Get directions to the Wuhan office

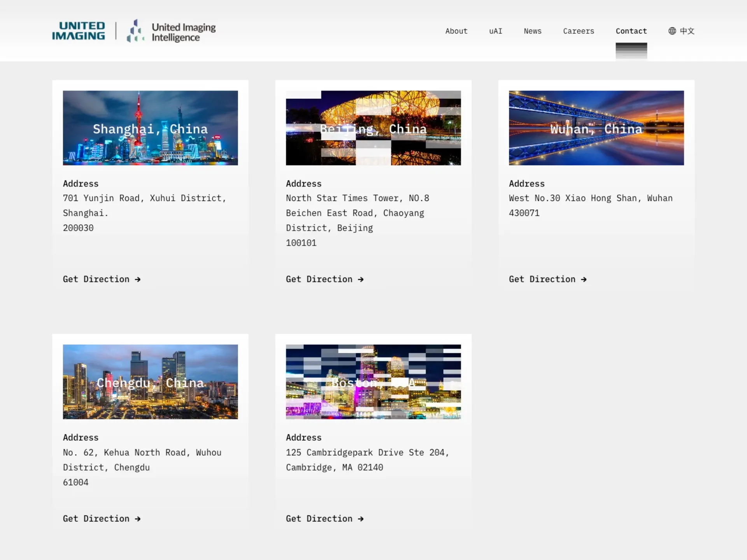coord(542,279)
